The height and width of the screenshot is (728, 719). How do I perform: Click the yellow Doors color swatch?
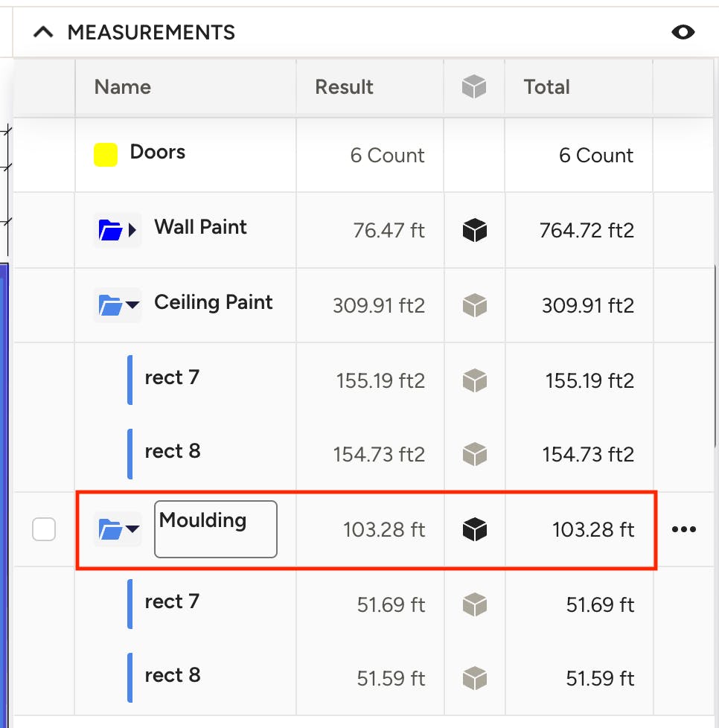pos(106,155)
